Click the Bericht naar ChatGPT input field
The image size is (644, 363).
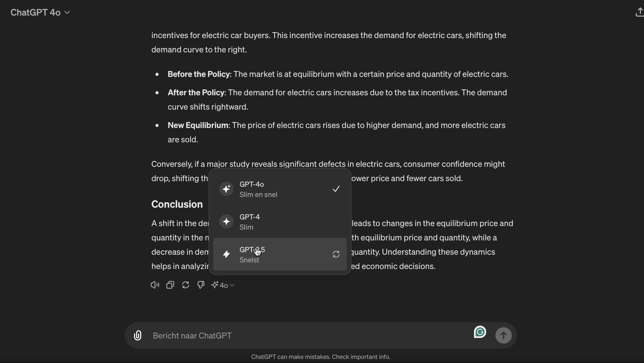(306, 335)
